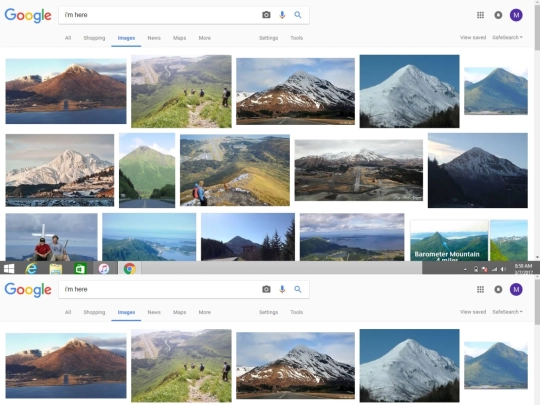Viewport: 540px width, 405px height.
Task: Switch to the News tab in the lower Google page
Action: click(154, 312)
